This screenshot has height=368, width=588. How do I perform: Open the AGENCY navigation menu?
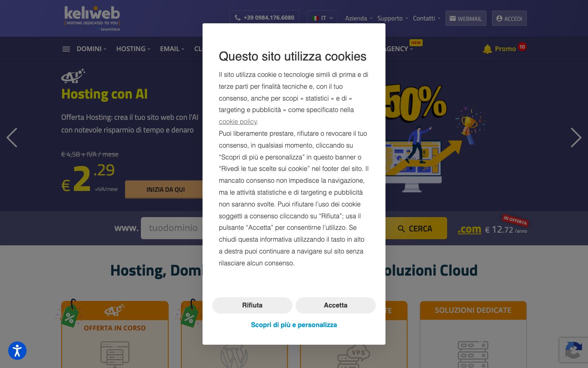coord(399,49)
